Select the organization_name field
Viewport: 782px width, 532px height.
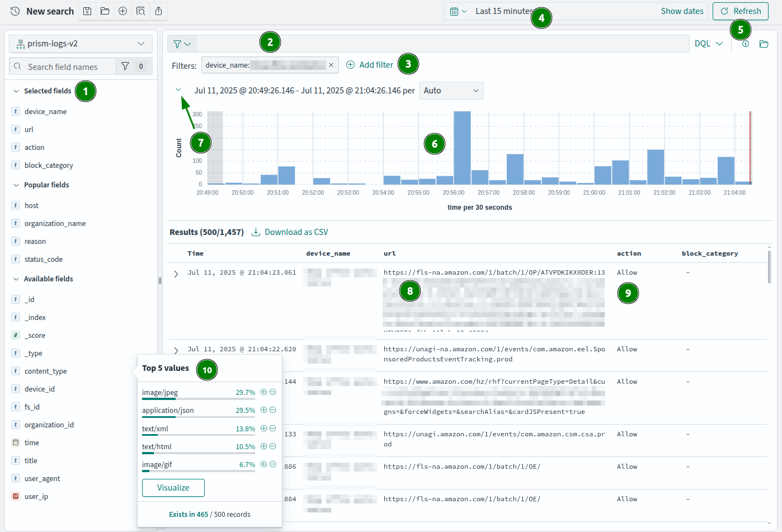(55, 224)
